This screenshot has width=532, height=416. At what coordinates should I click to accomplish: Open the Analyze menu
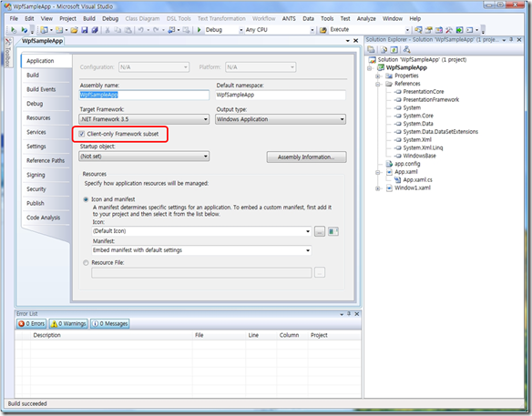pos(366,18)
